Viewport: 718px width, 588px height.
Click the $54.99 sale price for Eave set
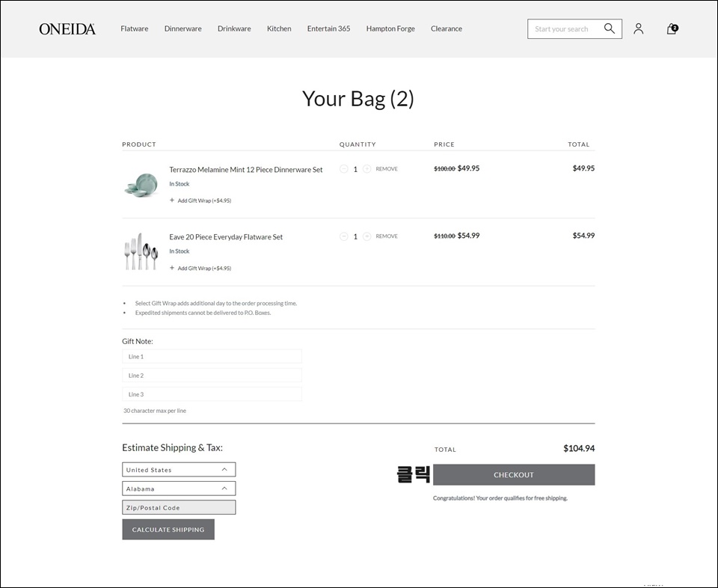point(468,236)
